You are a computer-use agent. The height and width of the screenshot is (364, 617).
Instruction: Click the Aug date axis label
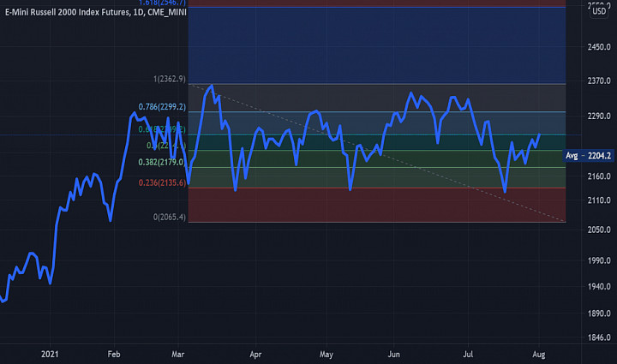click(x=539, y=355)
